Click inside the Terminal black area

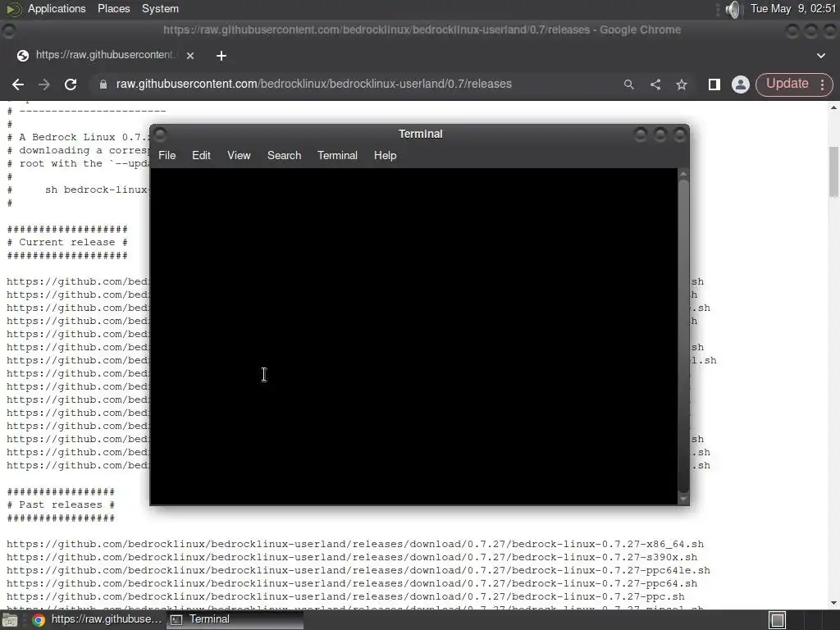(413, 336)
